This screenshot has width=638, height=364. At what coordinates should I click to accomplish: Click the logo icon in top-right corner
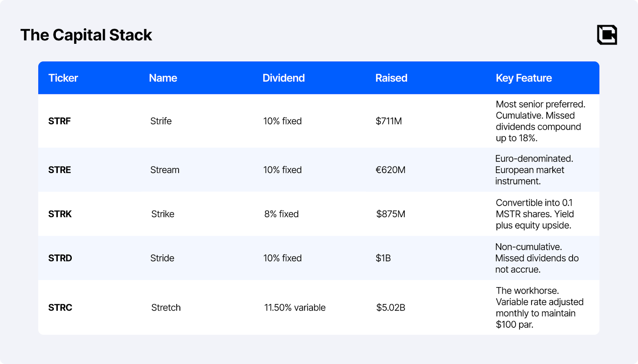[x=606, y=35]
